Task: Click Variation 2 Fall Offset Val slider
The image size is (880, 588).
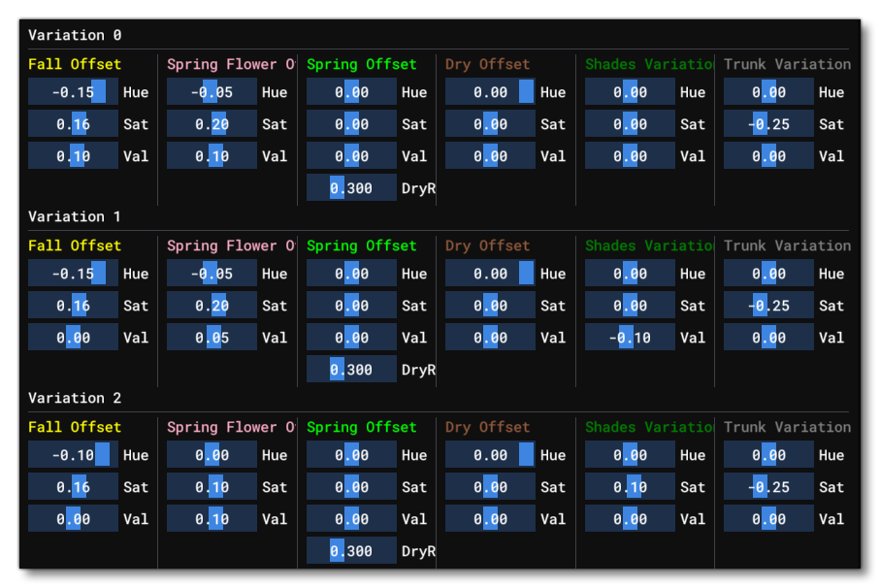Action: point(73,518)
